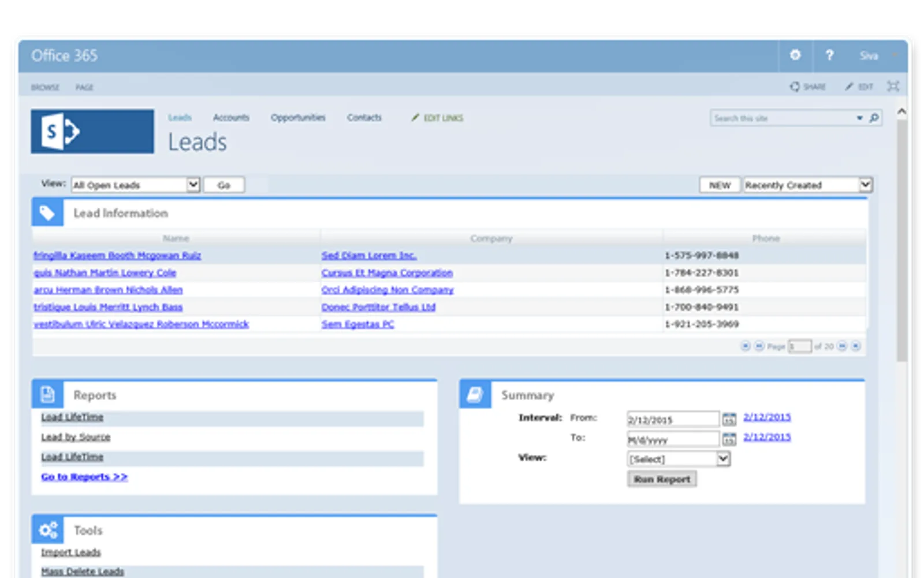
Task: Click the Run Report button
Action: pyautogui.click(x=662, y=479)
